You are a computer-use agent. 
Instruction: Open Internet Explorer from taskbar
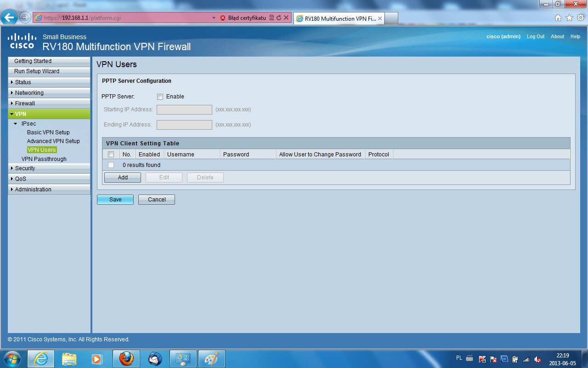(41, 359)
